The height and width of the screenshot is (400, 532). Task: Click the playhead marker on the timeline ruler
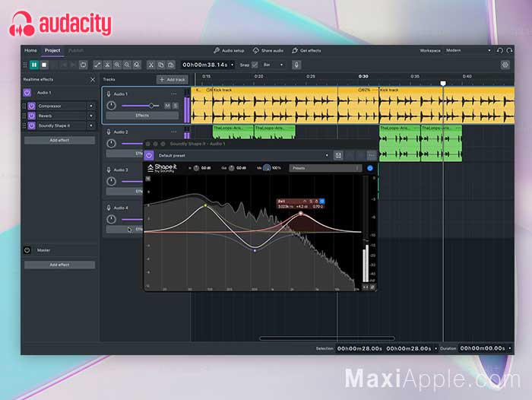443,83
